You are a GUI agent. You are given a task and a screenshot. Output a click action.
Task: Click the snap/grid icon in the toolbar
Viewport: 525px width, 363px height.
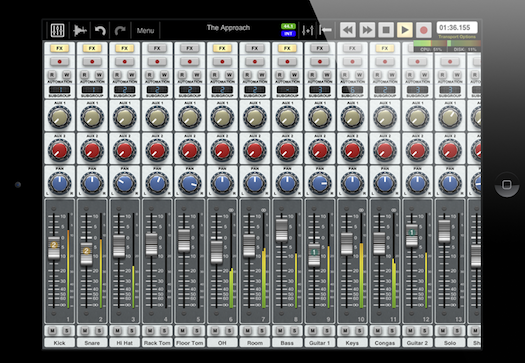pos(307,30)
